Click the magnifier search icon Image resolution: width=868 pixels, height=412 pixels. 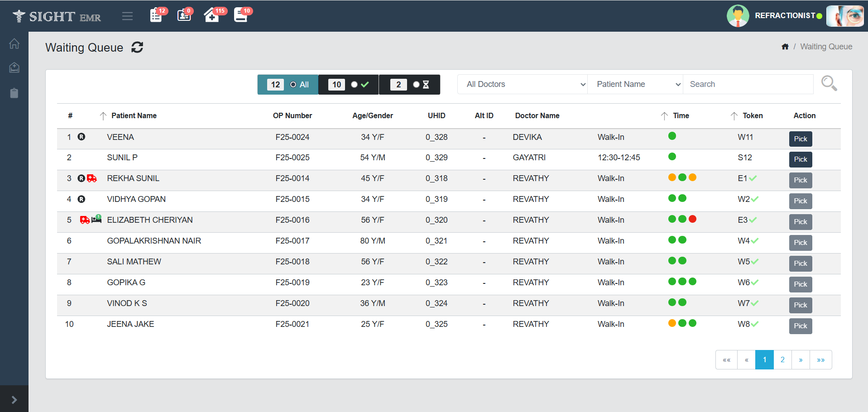click(x=829, y=84)
